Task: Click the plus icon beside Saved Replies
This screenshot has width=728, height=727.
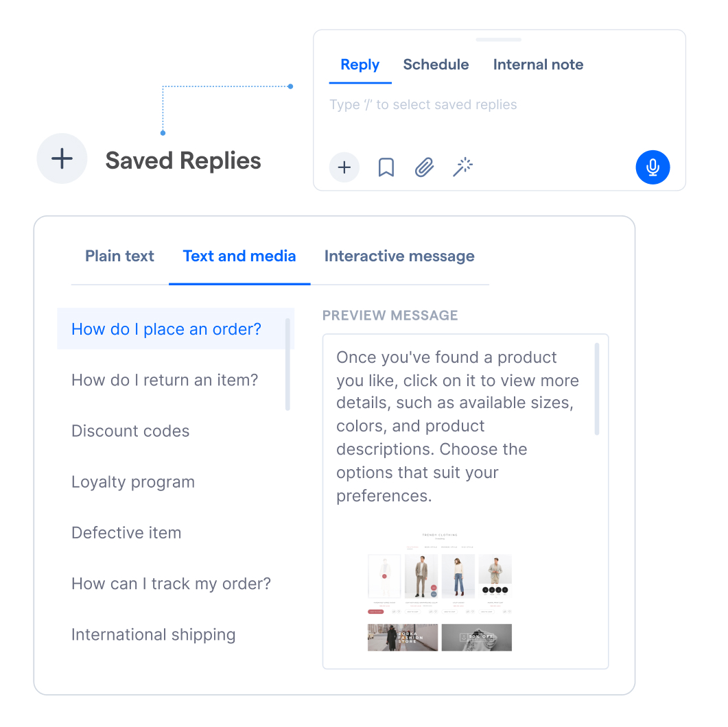Action: (x=62, y=158)
